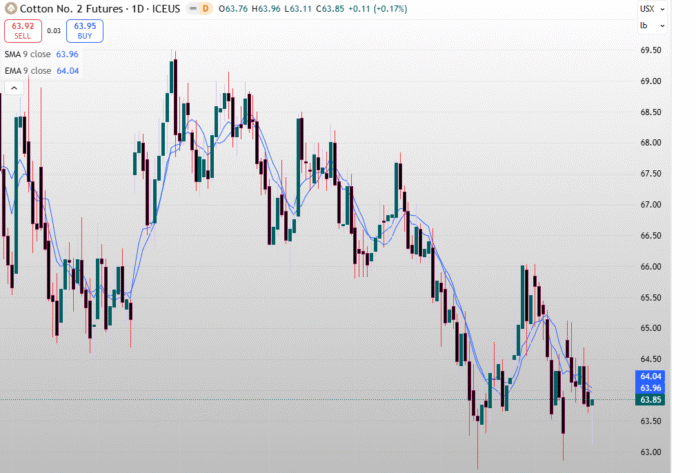696x473 pixels.
Task: Collapse the indicator legend with the chevron
Action: 14,88
